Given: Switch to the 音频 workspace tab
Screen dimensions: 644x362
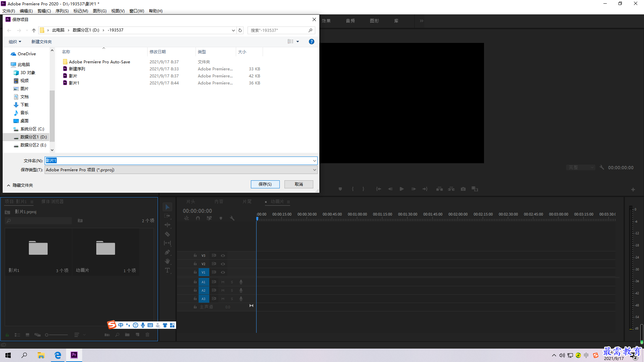Looking at the screenshot, I should (x=350, y=21).
